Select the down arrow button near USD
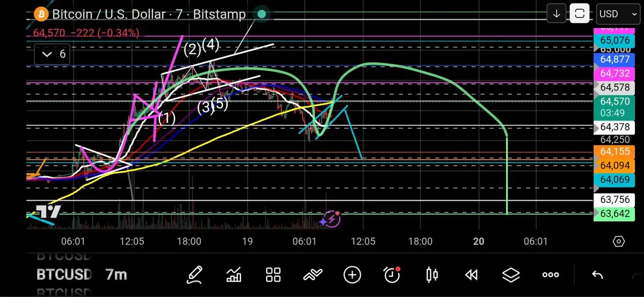Viewport: 644px width, 297px height. (x=557, y=14)
